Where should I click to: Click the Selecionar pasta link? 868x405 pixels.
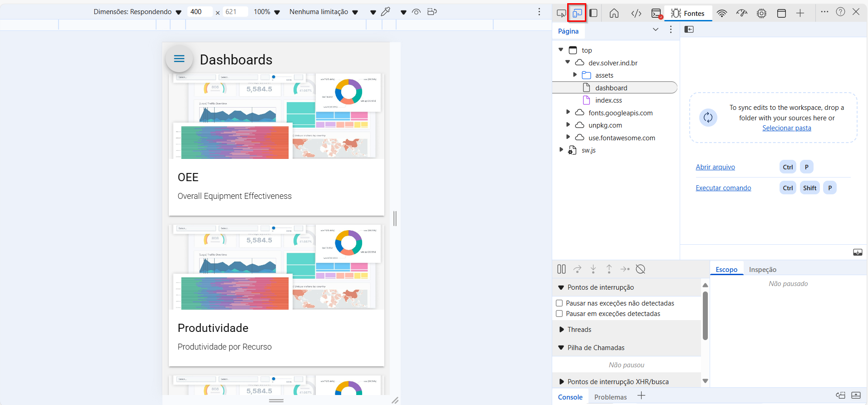click(786, 128)
